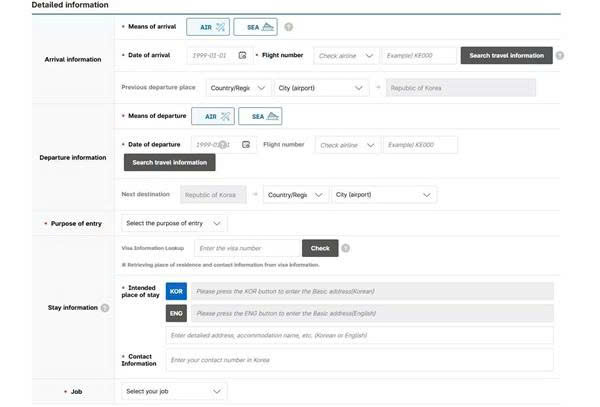
Task: Click the departure flight number input field
Action: pyautogui.click(x=420, y=145)
